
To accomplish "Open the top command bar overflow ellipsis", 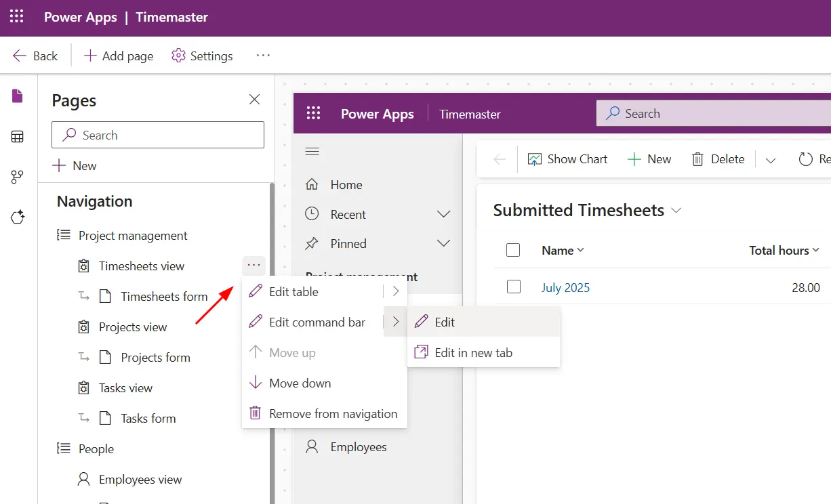I will 263,56.
